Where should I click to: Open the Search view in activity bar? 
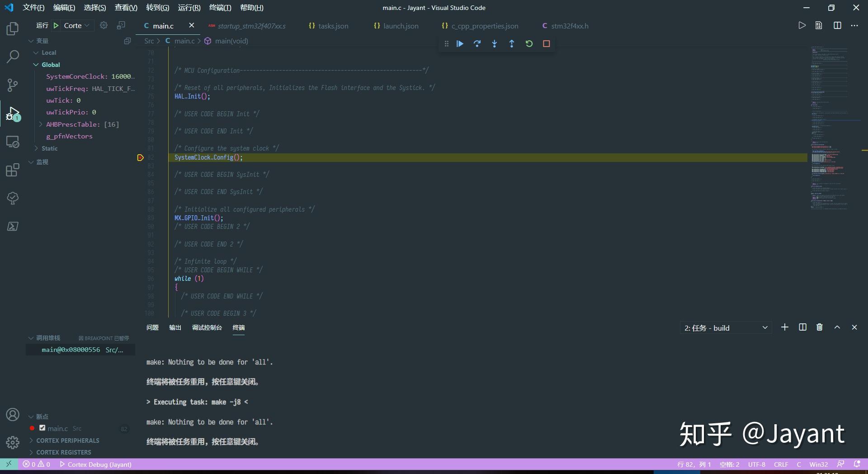coord(13,57)
